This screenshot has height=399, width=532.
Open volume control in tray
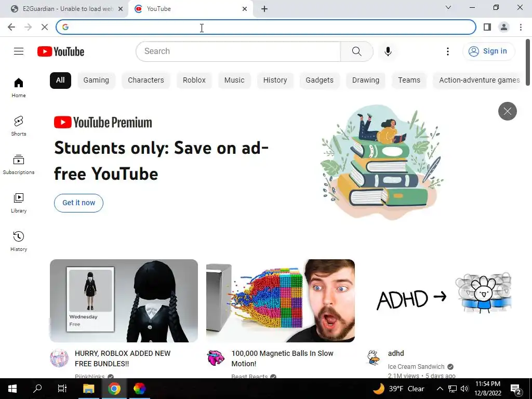pos(464,389)
